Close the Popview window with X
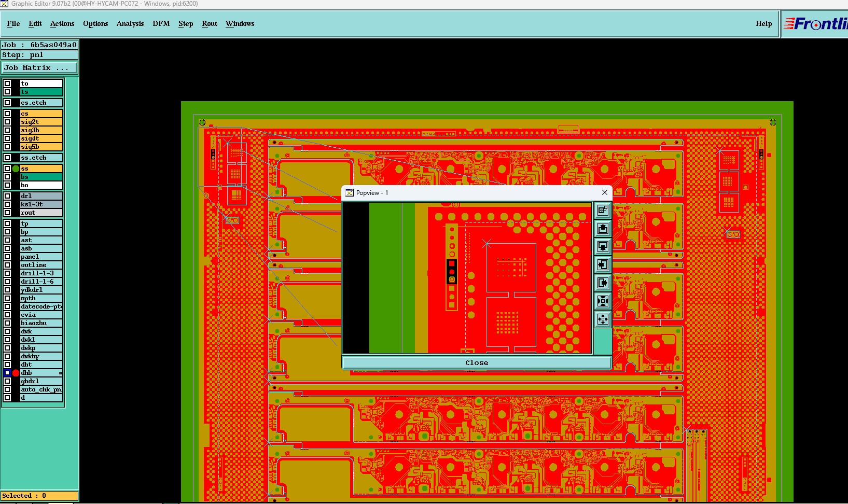This screenshot has width=848, height=504. (604, 193)
